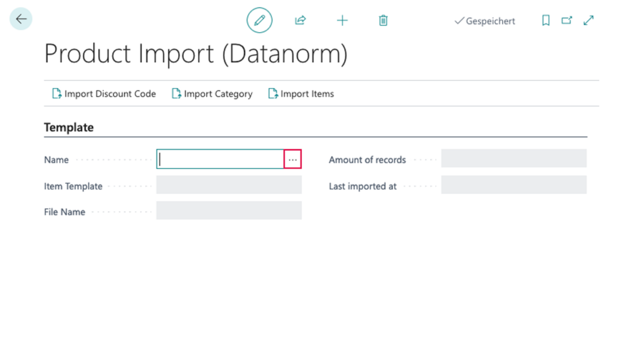The height and width of the screenshot is (362, 644).
Task: Select the File Name field
Action: pos(229,211)
